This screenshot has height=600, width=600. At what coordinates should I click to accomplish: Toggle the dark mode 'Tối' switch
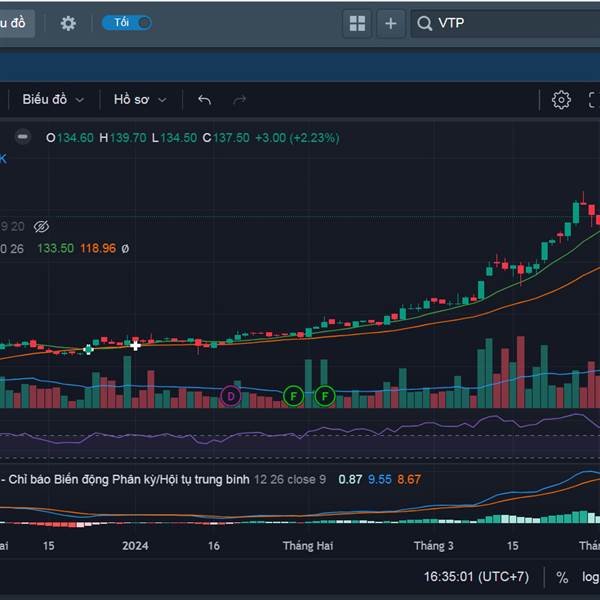pyautogui.click(x=127, y=23)
